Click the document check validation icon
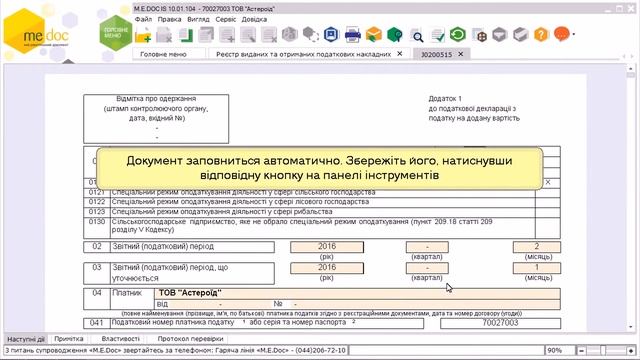This screenshot has width=640, height=360. point(437,36)
